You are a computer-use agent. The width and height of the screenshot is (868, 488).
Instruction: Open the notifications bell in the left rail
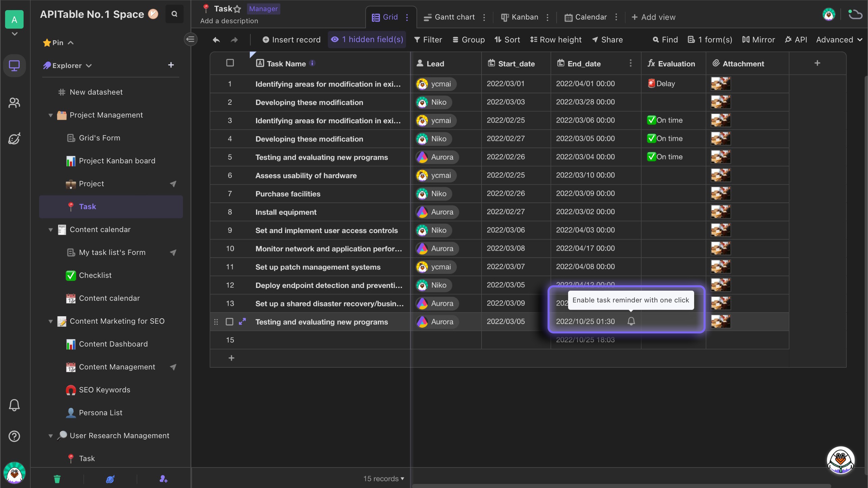coord(14,405)
